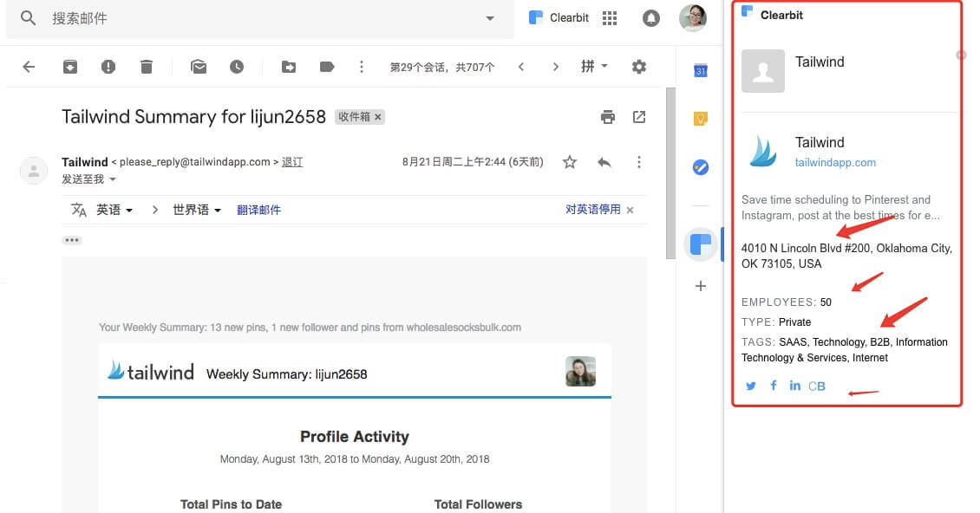Open the email in a new window
Viewport: 980px width, 513px height.
(x=639, y=117)
